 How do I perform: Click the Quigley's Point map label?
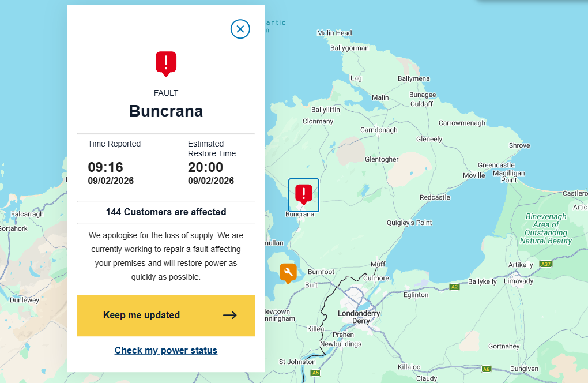[x=409, y=223]
